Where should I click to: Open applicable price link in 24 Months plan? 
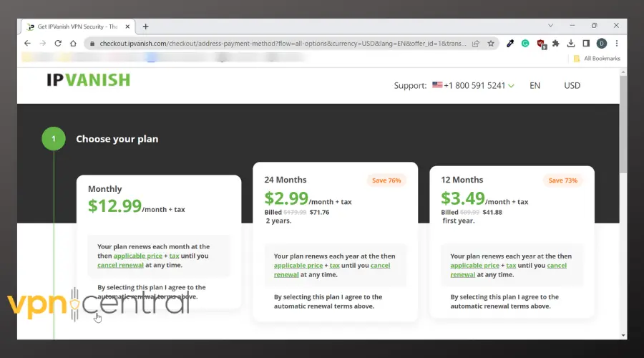point(298,266)
